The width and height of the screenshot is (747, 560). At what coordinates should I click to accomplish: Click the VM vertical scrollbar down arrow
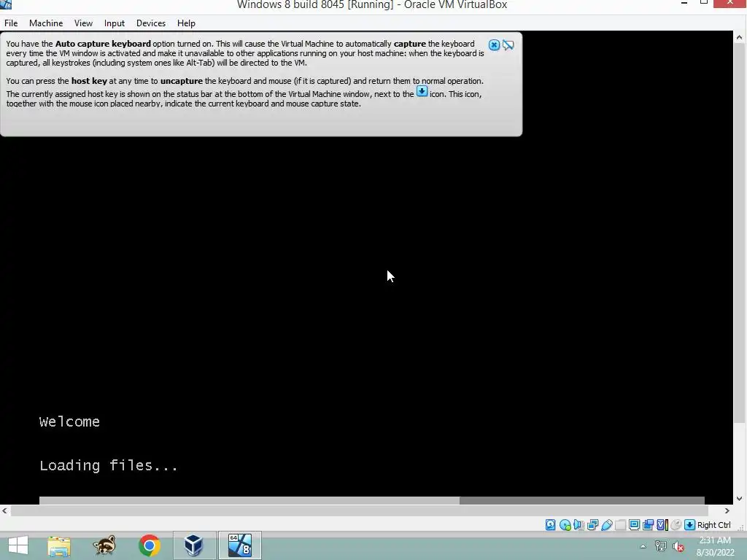point(740,499)
